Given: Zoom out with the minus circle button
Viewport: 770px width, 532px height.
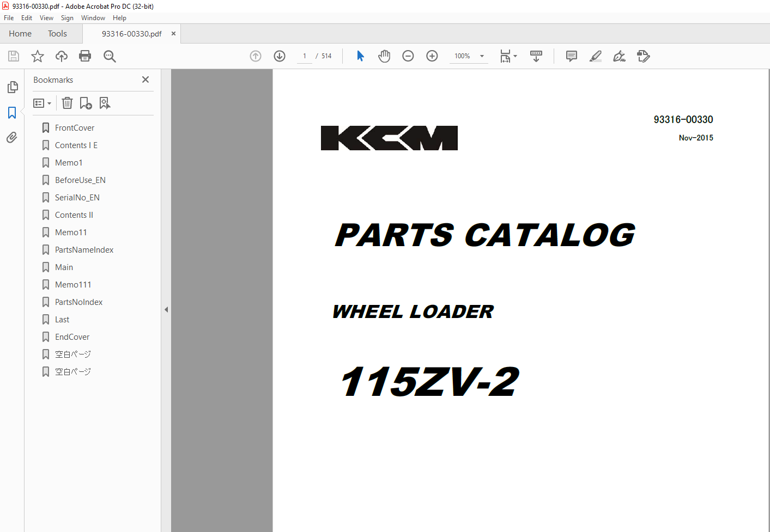Looking at the screenshot, I should [408, 56].
